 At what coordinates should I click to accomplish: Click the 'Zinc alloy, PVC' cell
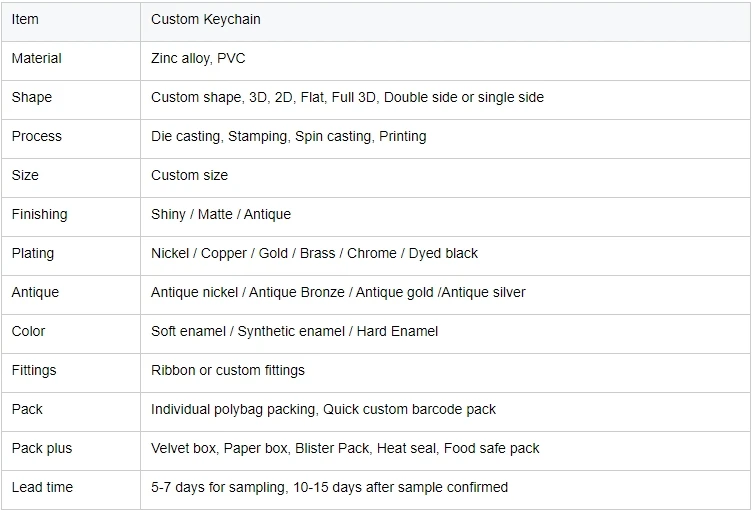click(x=196, y=59)
